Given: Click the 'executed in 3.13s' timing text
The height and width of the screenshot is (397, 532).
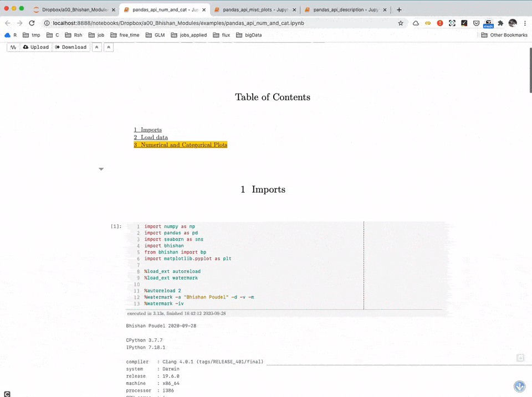Looking at the screenshot, I should (x=176, y=313).
